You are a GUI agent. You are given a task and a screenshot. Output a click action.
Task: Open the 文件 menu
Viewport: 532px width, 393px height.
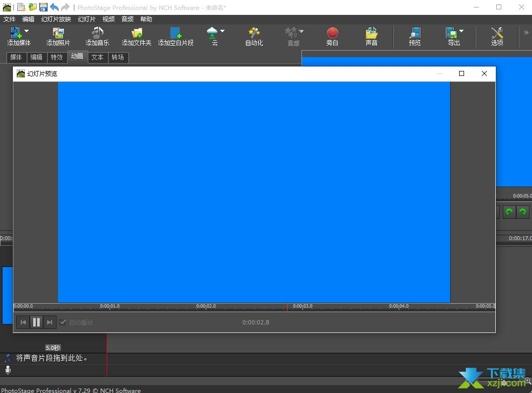[x=9, y=19]
